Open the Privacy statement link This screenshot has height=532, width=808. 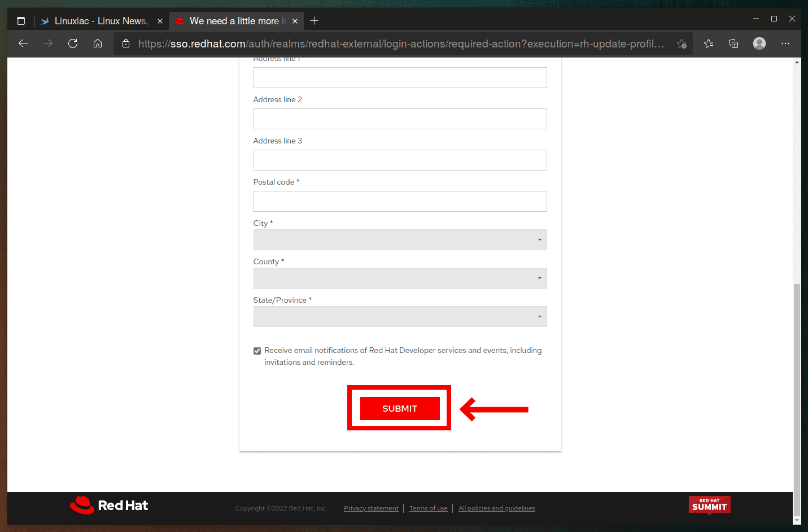[371, 508]
